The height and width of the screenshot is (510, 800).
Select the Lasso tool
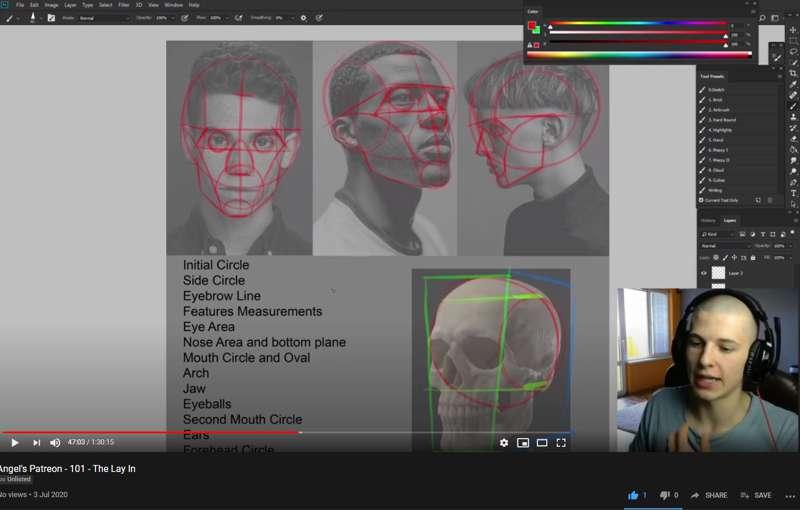[x=793, y=52]
